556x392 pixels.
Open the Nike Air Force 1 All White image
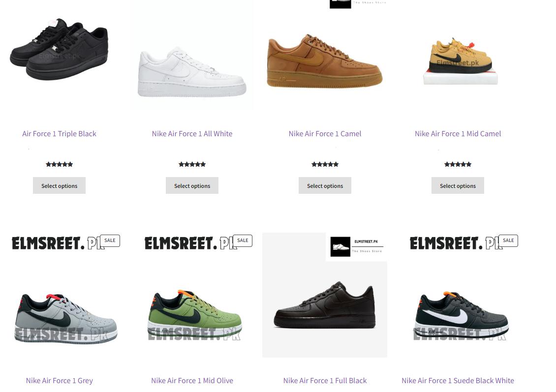click(192, 55)
